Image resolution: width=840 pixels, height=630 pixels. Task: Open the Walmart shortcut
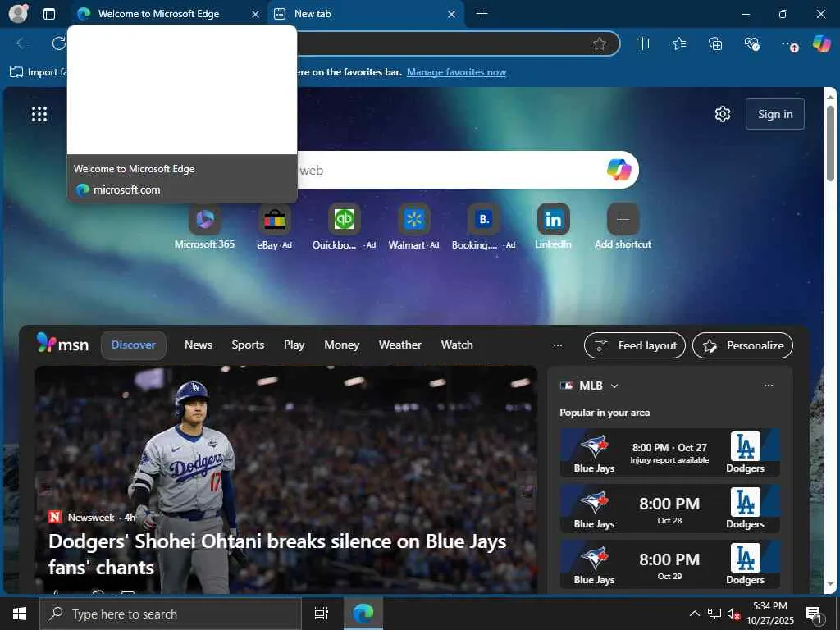coord(413,226)
